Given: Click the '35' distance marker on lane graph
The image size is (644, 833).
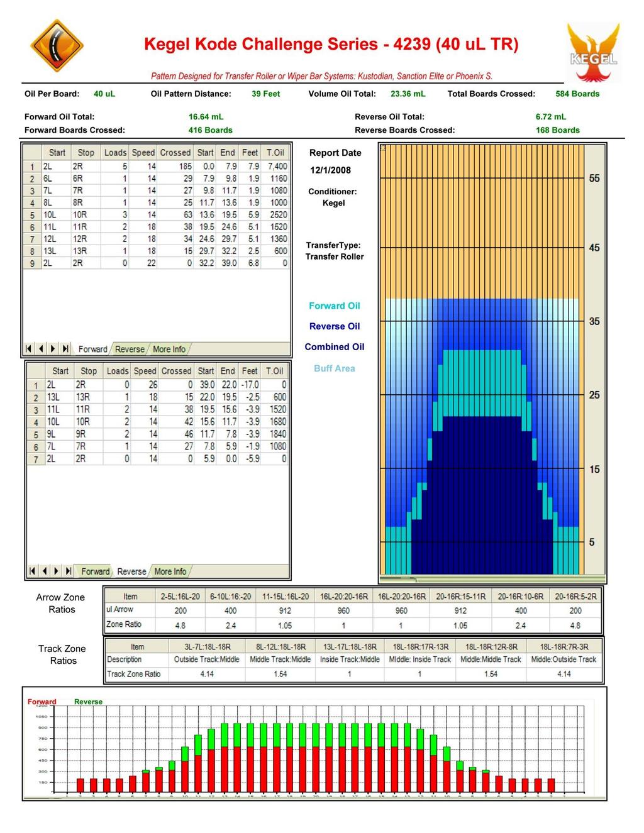Looking at the screenshot, I should click(594, 321).
